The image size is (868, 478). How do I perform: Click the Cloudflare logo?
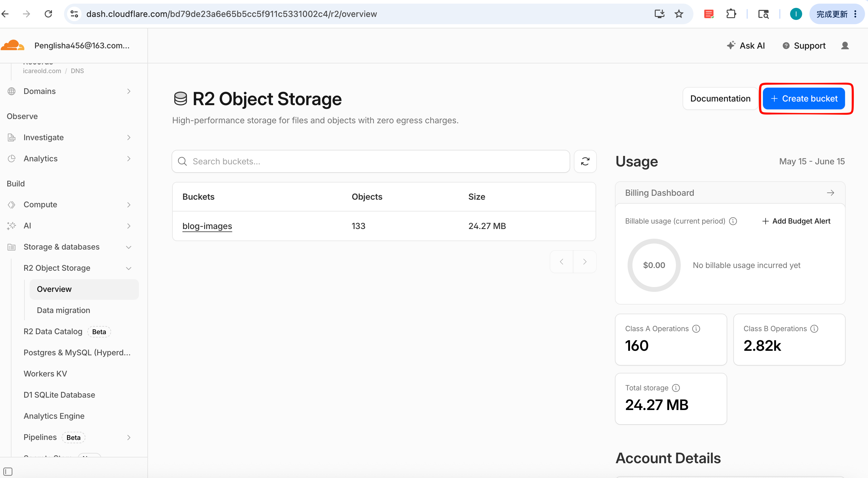[x=13, y=45]
